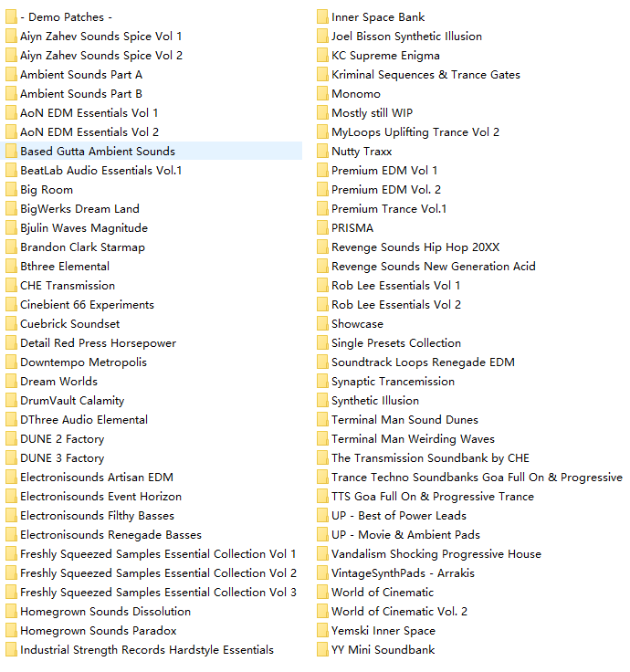630x672 pixels.
Task: Select the World of Cinematic Vol. 2 folder
Action: tap(399, 612)
